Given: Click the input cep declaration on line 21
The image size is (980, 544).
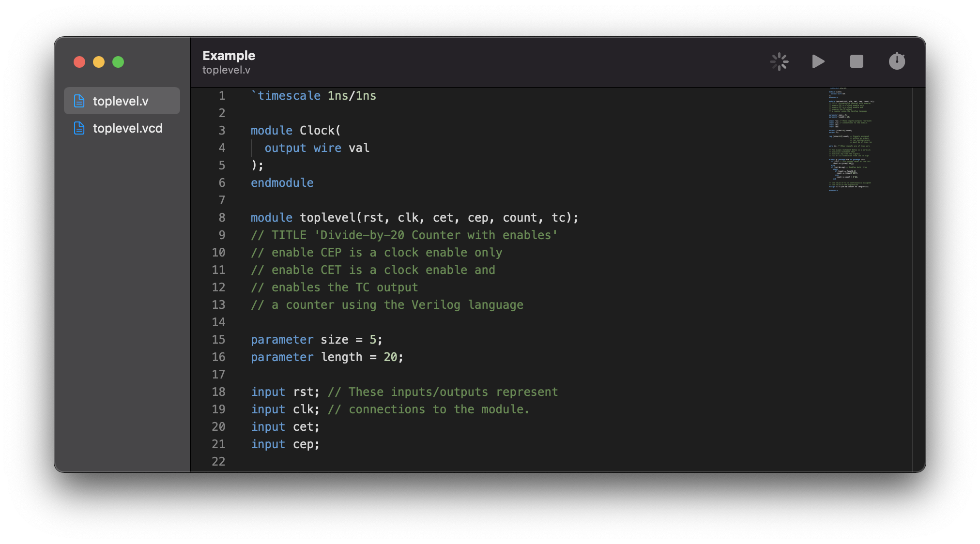Looking at the screenshot, I should coord(285,444).
